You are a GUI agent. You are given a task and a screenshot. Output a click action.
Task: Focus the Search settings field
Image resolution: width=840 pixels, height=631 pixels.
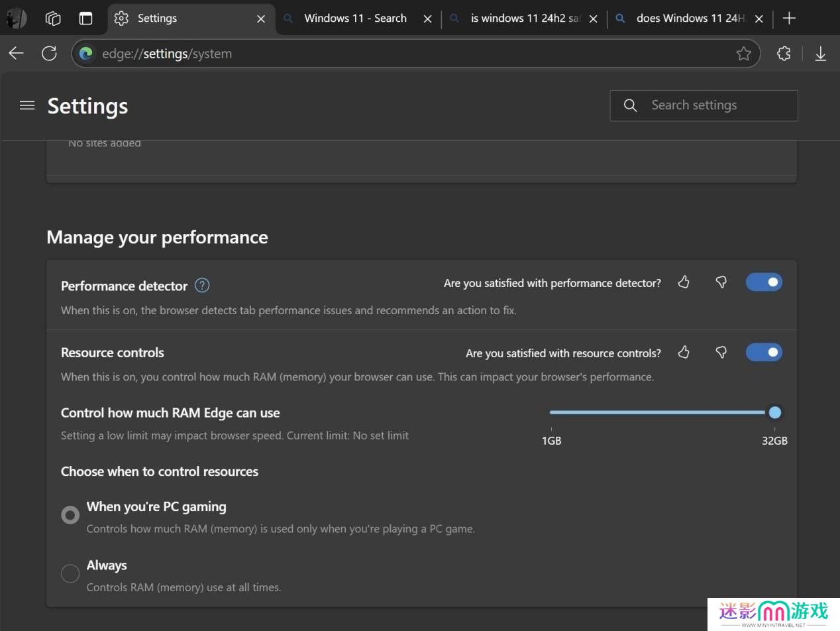704,105
